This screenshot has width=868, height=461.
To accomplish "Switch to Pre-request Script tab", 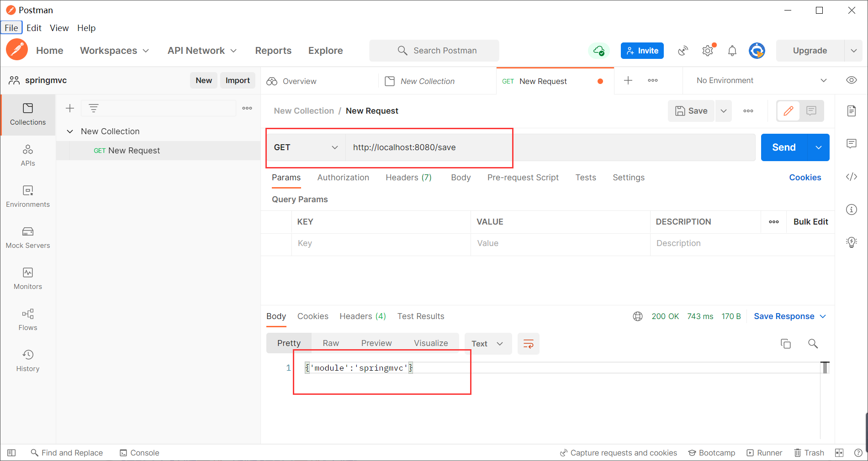I will (x=523, y=178).
